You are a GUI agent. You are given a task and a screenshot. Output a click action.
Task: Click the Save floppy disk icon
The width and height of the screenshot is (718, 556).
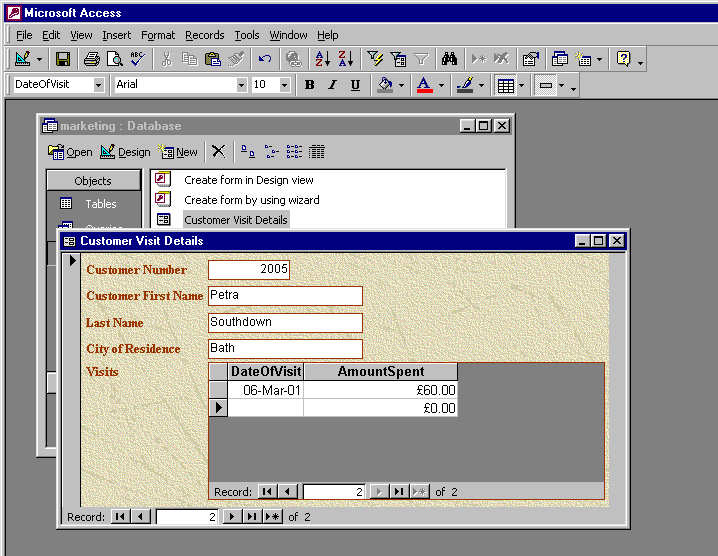[x=63, y=59]
